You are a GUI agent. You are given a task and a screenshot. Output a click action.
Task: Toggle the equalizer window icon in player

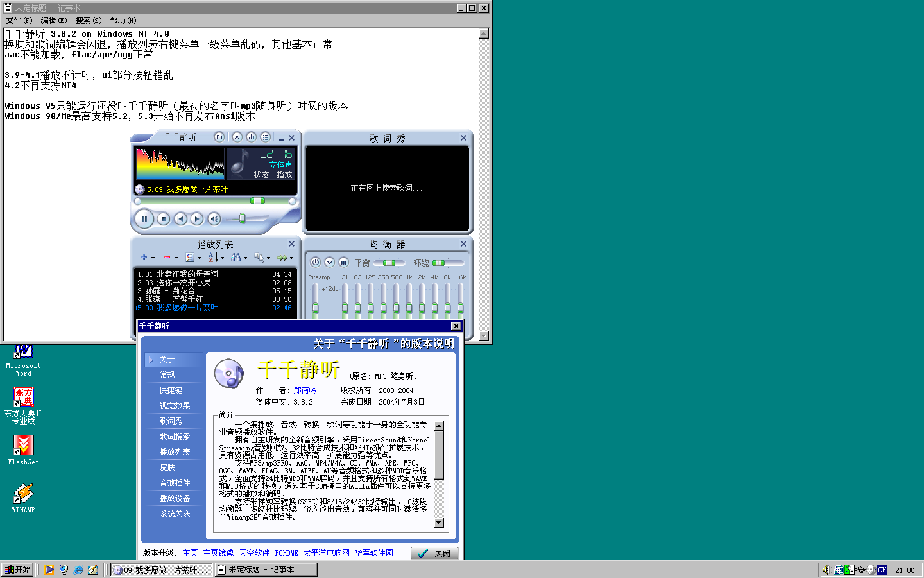[251, 137]
